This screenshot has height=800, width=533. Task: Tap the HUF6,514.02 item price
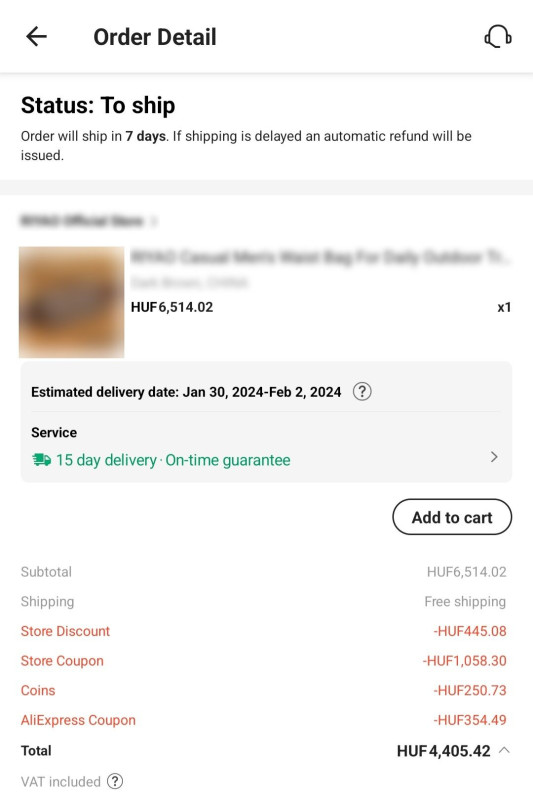pyautogui.click(x=172, y=307)
